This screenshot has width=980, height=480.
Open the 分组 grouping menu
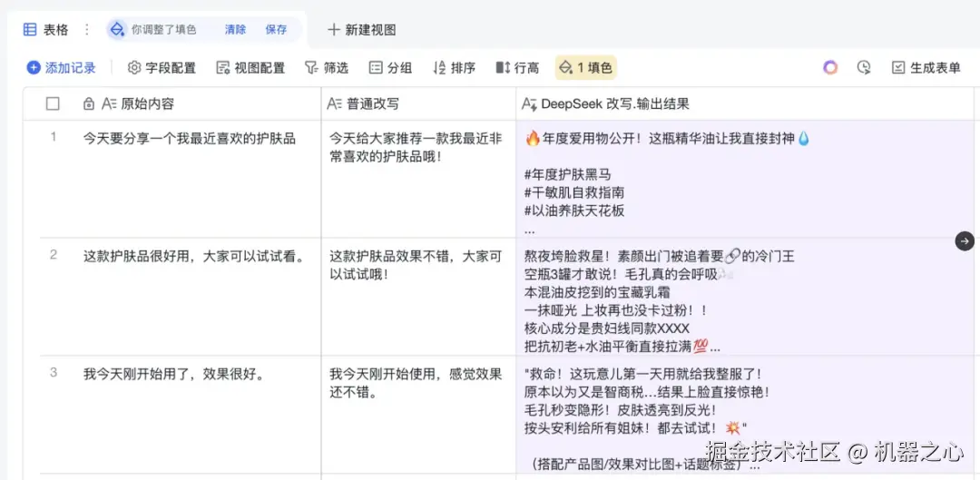pyautogui.click(x=390, y=67)
